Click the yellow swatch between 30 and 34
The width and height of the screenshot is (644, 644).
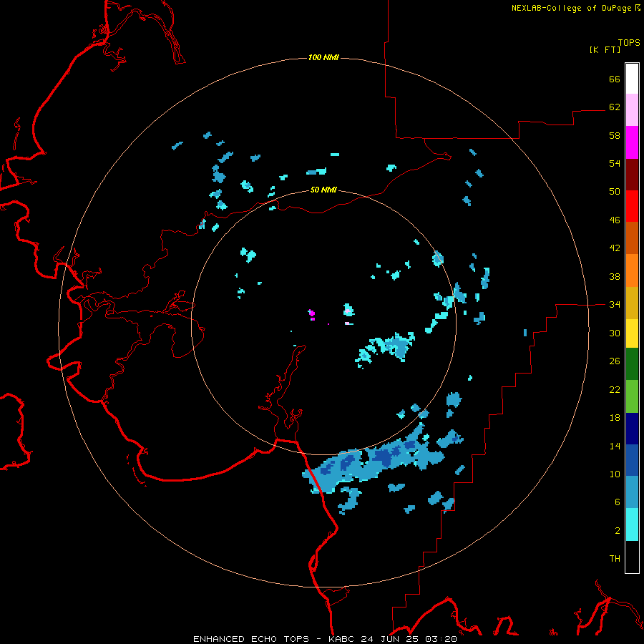click(x=632, y=333)
